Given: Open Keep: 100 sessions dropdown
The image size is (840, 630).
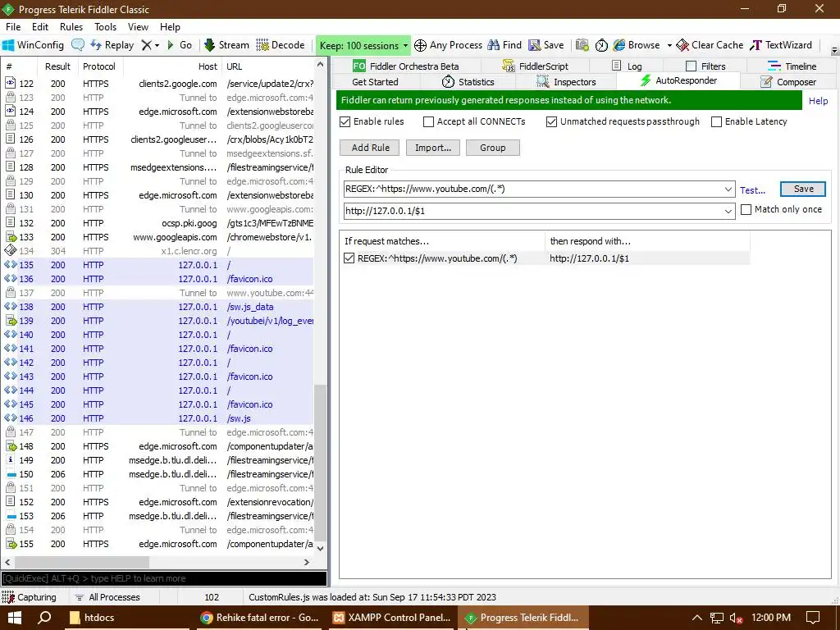Looking at the screenshot, I should click(x=364, y=46).
